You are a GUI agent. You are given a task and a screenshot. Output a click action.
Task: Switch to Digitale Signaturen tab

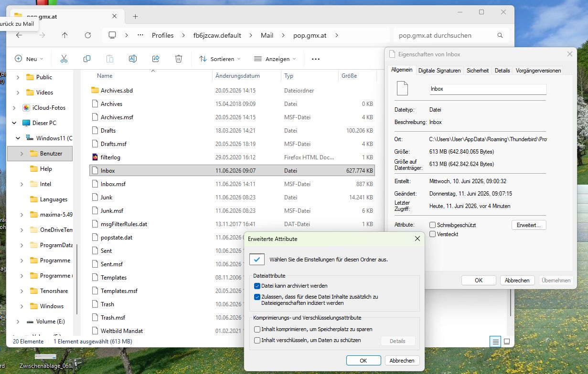pos(439,71)
